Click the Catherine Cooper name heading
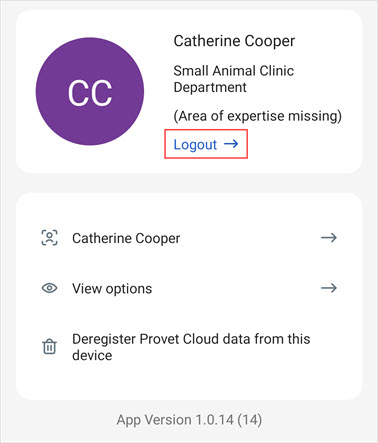This screenshot has height=443, width=378. 234,41
